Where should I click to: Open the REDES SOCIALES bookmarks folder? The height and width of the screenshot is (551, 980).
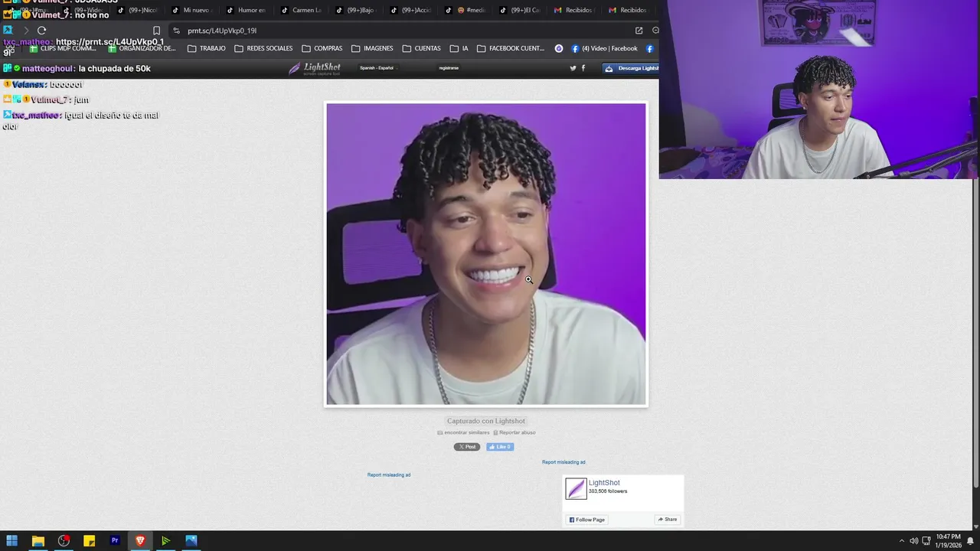click(x=263, y=48)
